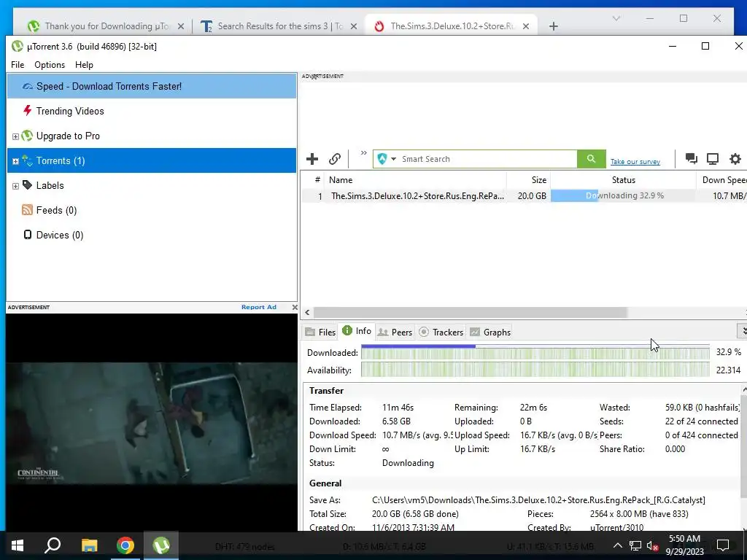Open the Options menu
This screenshot has width=747, height=560.
pos(50,65)
